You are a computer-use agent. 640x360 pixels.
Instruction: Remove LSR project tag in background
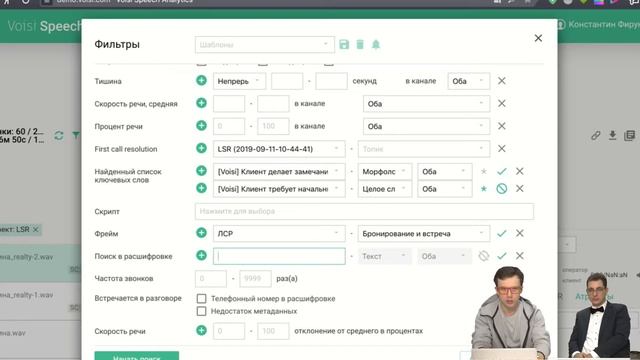pyautogui.click(x=36, y=229)
